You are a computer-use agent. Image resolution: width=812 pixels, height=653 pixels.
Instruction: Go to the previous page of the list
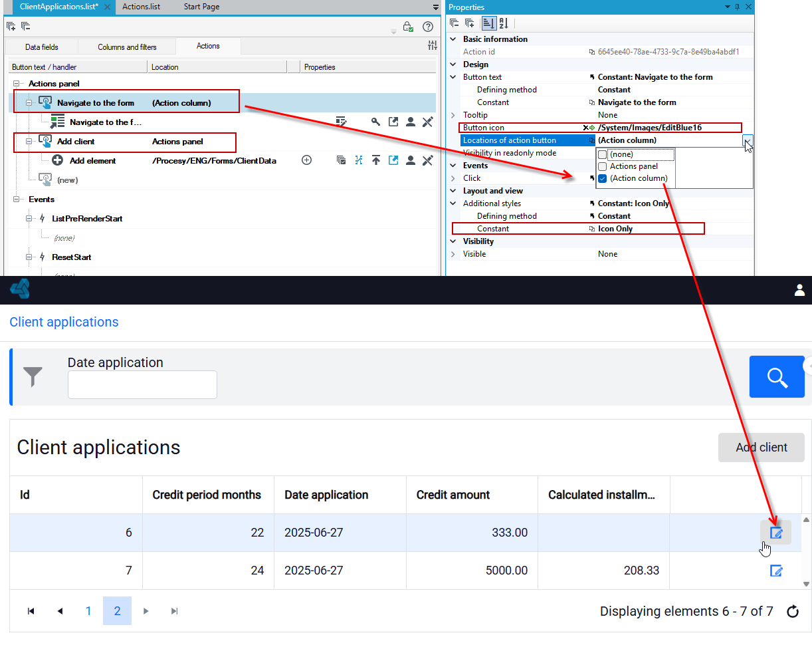(60, 611)
